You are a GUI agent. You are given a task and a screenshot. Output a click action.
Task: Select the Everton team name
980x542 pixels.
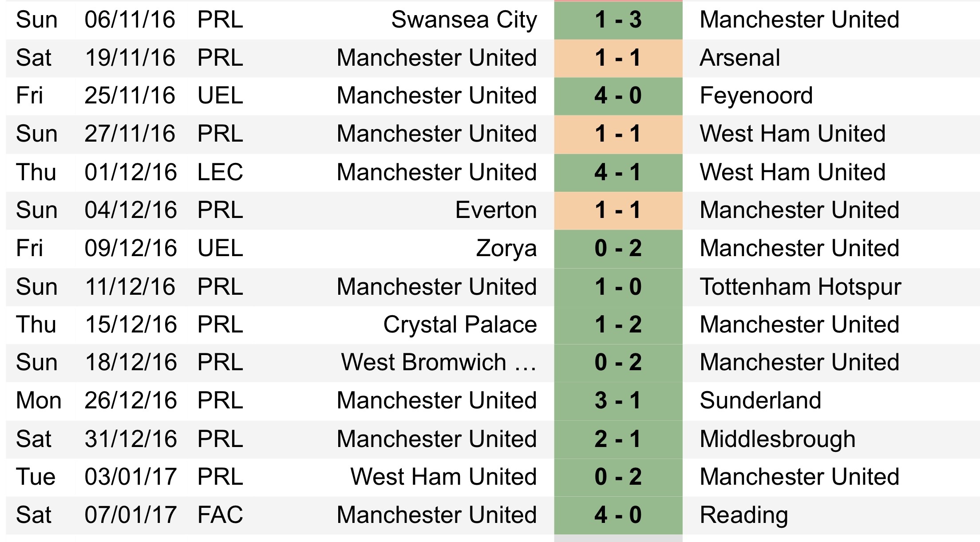[x=496, y=210]
